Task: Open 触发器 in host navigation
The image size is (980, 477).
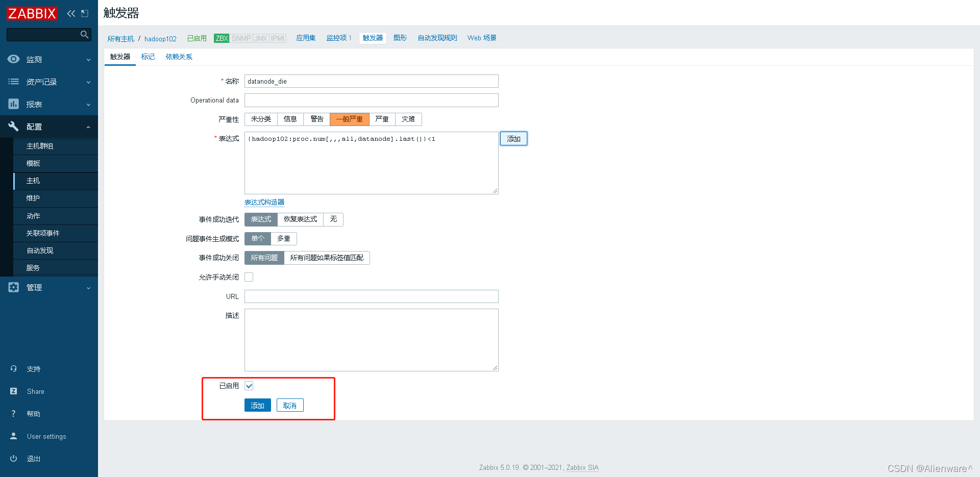Action: 373,38
